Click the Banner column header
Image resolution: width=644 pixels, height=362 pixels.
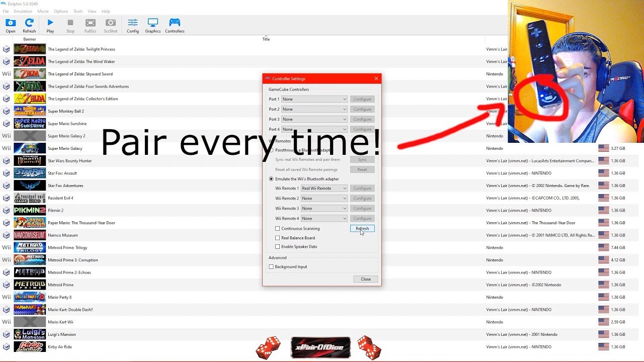30,39
